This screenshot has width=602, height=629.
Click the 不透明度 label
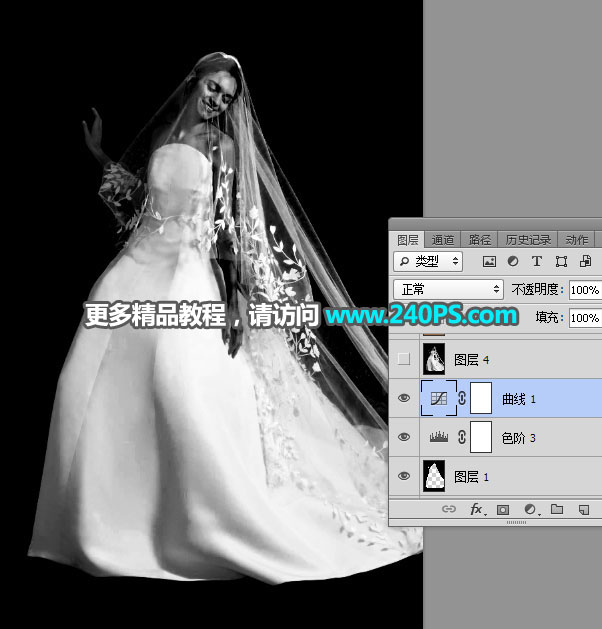tap(538, 289)
